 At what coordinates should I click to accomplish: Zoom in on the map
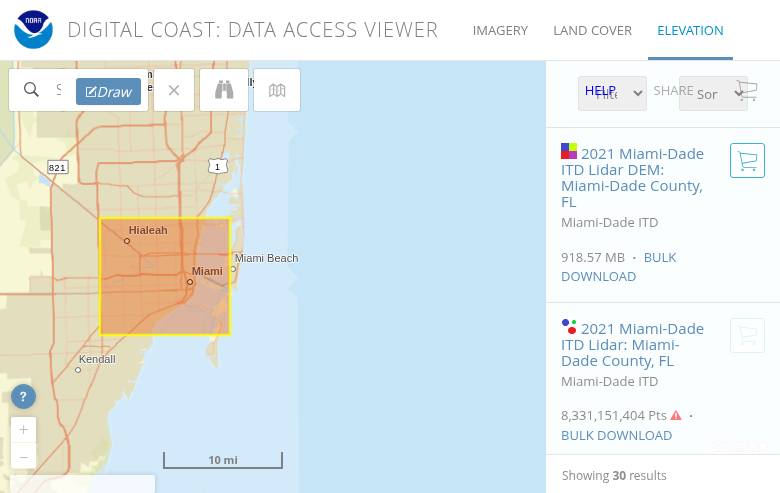23,430
